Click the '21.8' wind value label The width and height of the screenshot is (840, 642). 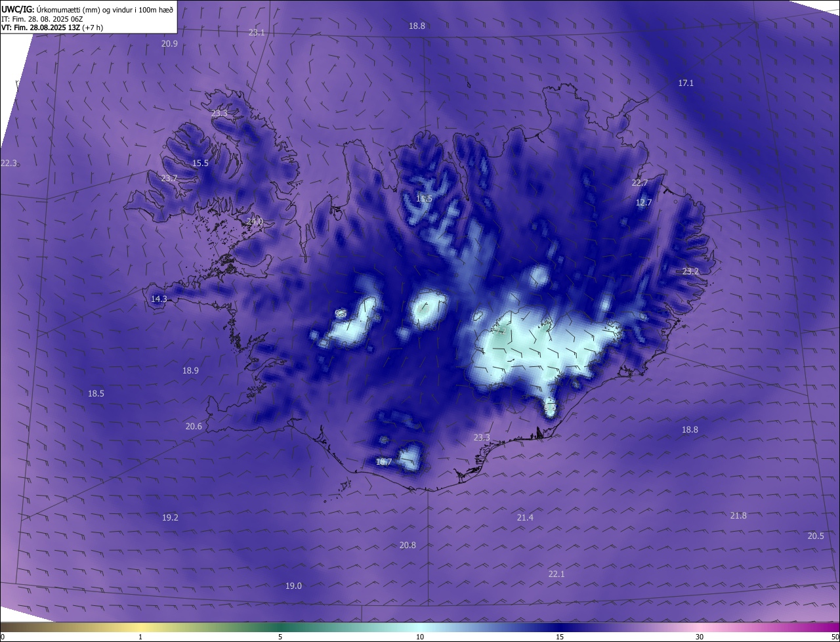738,515
